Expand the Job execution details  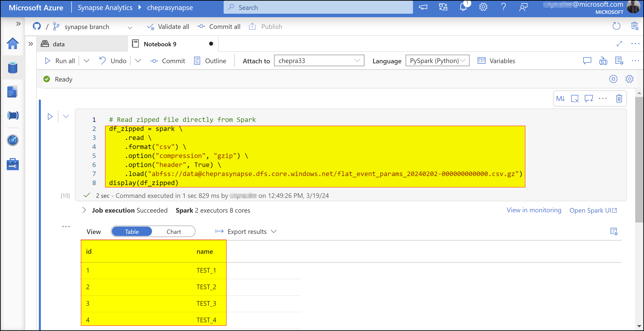84,210
